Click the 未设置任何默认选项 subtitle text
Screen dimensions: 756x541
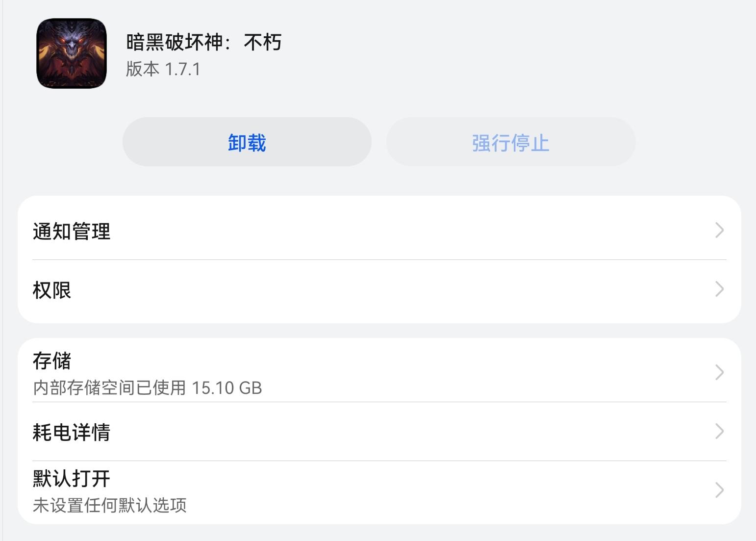click(x=110, y=505)
